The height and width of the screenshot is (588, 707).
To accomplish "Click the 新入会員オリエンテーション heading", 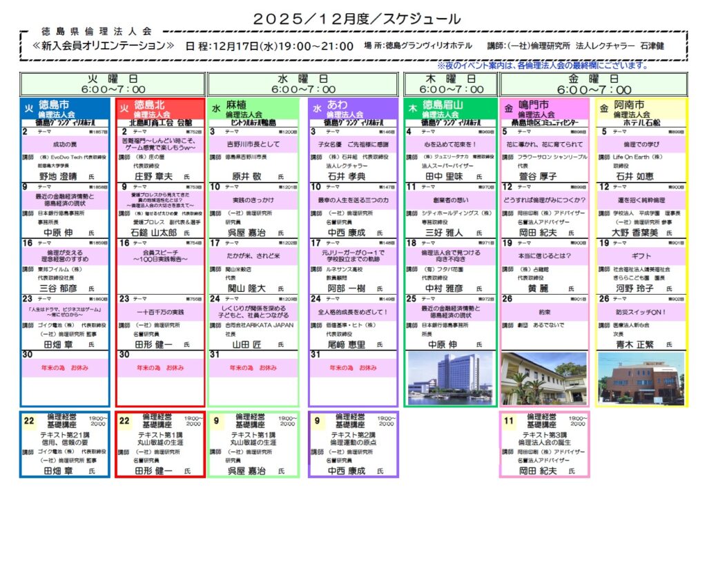I will coord(104,46).
